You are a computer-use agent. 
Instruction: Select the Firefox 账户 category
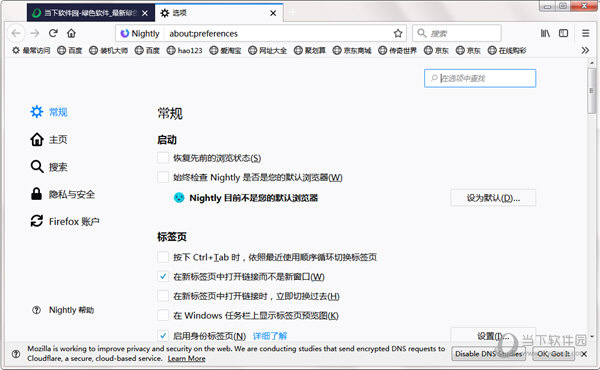click(x=65, y=221)
